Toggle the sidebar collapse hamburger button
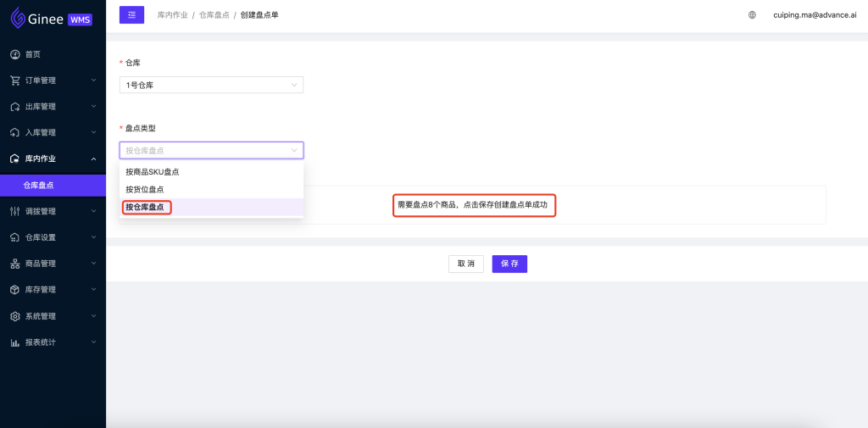 point(131,15)
